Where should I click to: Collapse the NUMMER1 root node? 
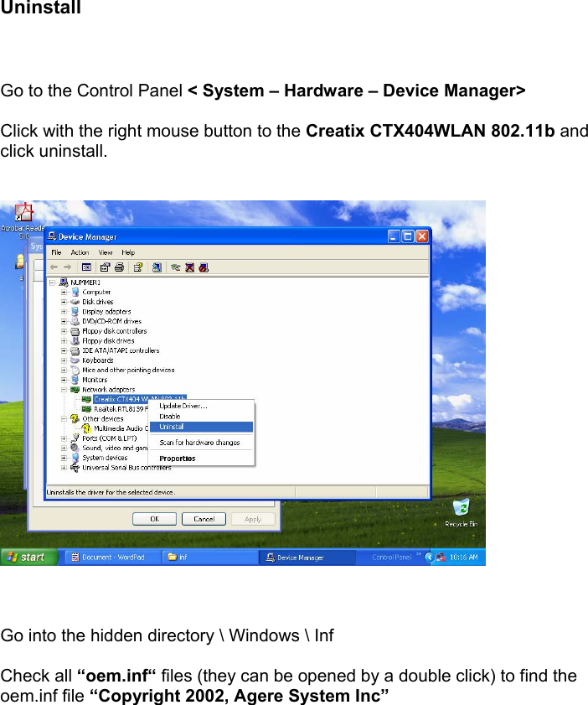pos(52,283)
